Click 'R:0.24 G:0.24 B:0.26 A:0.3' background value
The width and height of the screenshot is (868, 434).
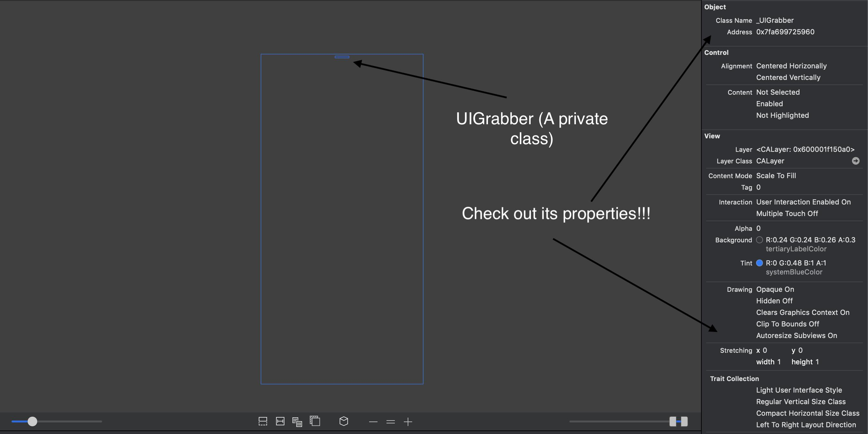click(811, 240)
